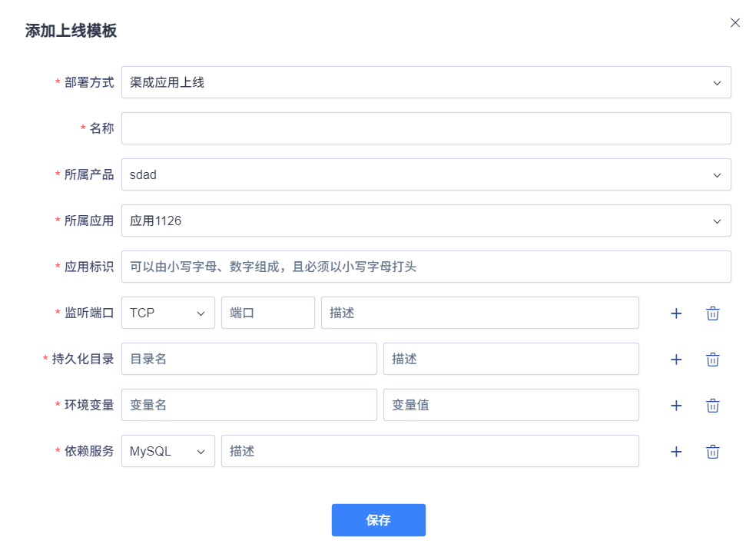Click the 端口 number input field

267,313
